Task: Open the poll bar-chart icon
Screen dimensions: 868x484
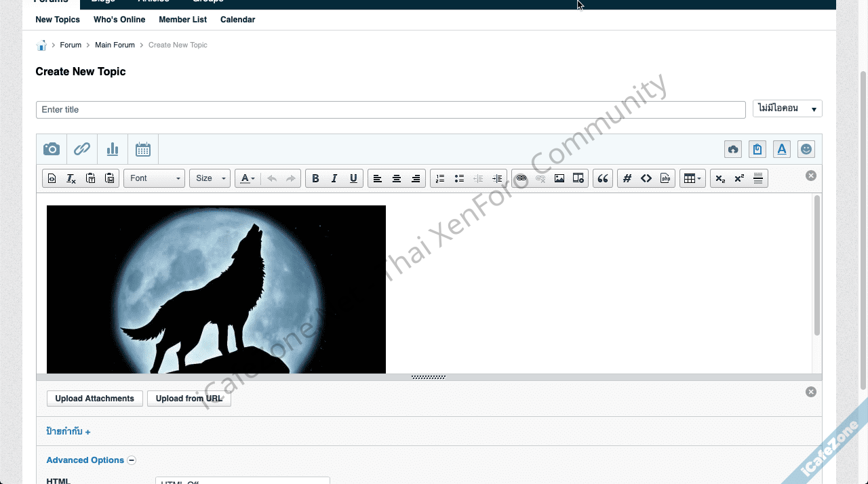Action: pyautogui.click(x=113, y=149)
